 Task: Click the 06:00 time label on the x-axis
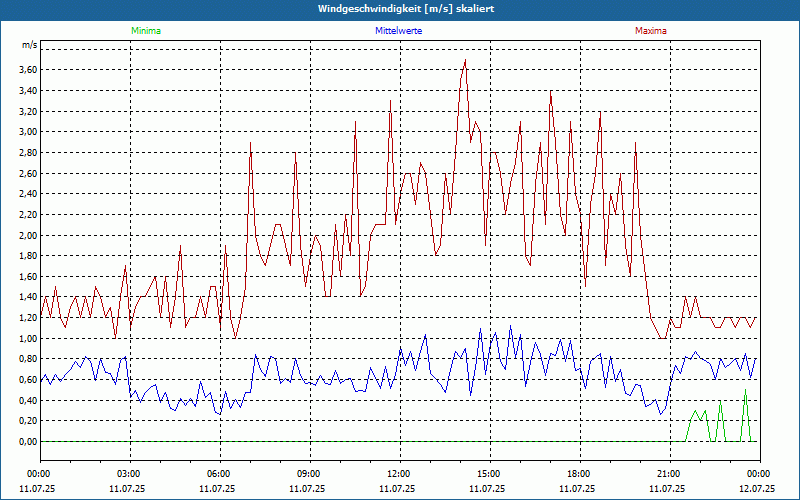tap(220, 474)
